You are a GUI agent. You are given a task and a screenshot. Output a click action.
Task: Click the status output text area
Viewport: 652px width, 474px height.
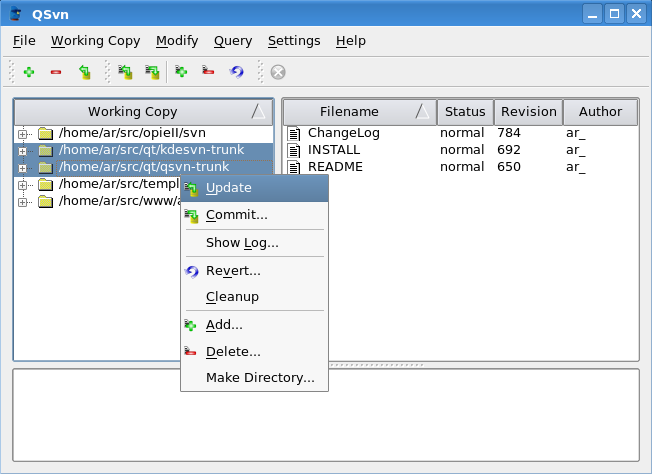(326, 415)
